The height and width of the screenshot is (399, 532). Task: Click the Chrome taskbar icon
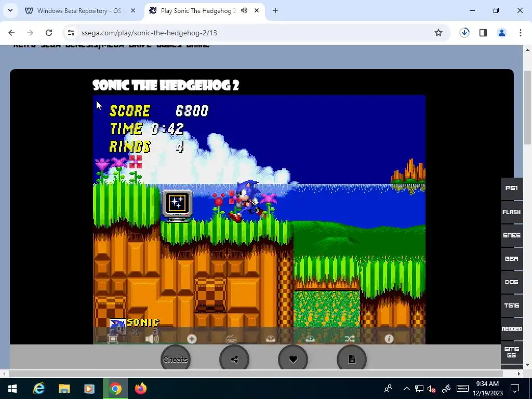115,389
